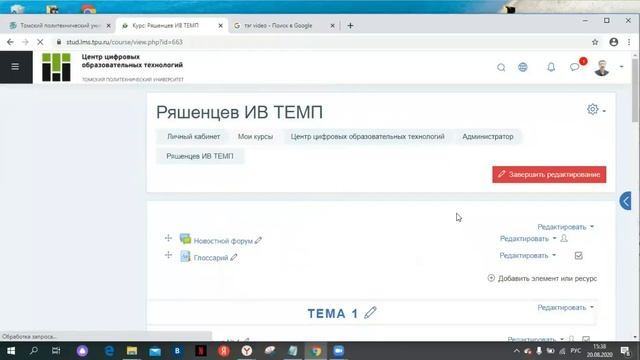
Task: Select the Курс: Ряшенцев ИВ ТЕМП tab
Action: click(166, 25)
